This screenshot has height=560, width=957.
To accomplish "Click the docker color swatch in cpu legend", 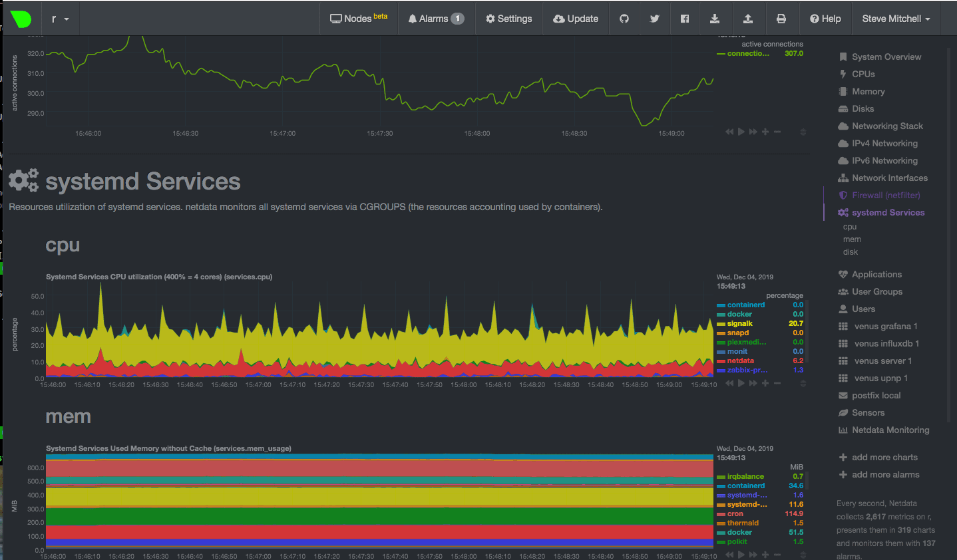I will [721, 315].
